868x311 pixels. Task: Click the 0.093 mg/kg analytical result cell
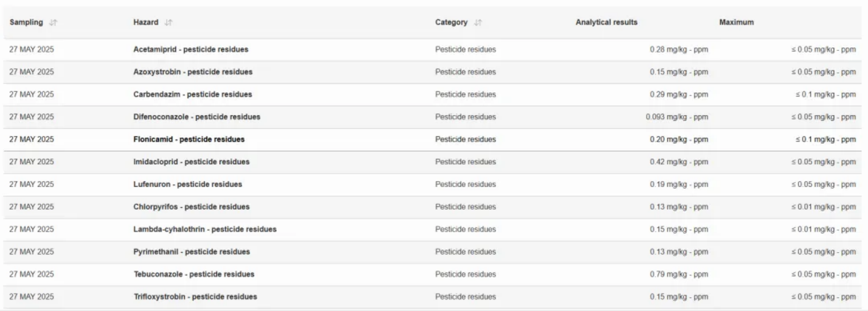(x=677, y=117)
